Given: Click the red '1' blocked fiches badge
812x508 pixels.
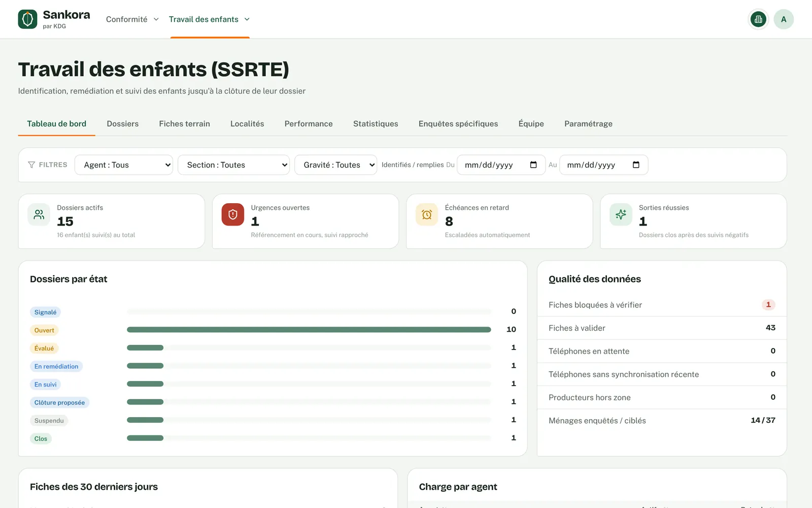Looking at the screenshot, I should pyautogui.click(x=768, y=305).
